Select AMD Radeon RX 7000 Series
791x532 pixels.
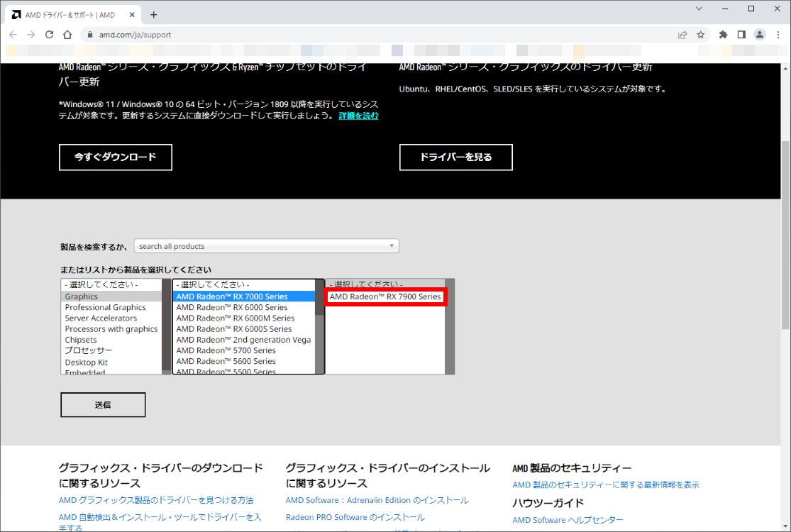[x=244, y=297]
